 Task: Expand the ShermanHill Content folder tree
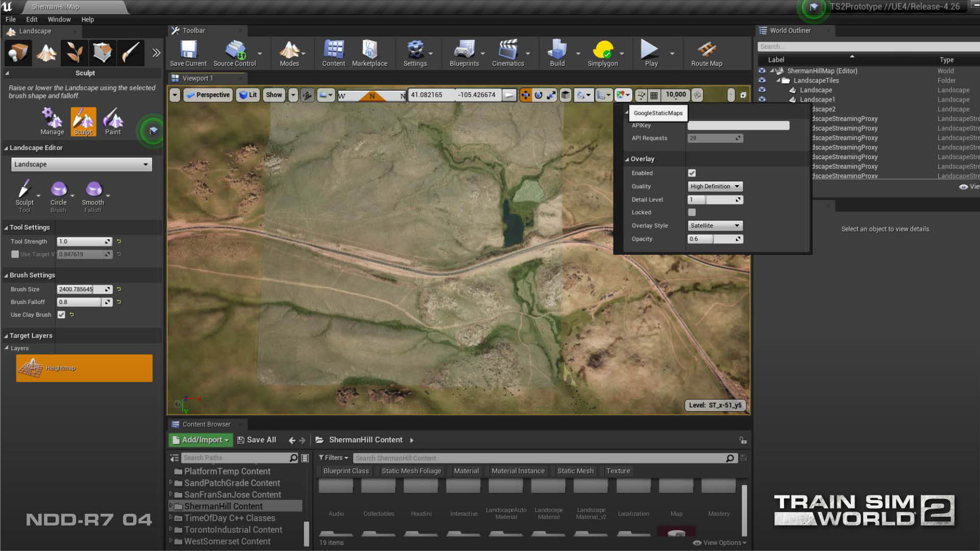click(171, 506)
